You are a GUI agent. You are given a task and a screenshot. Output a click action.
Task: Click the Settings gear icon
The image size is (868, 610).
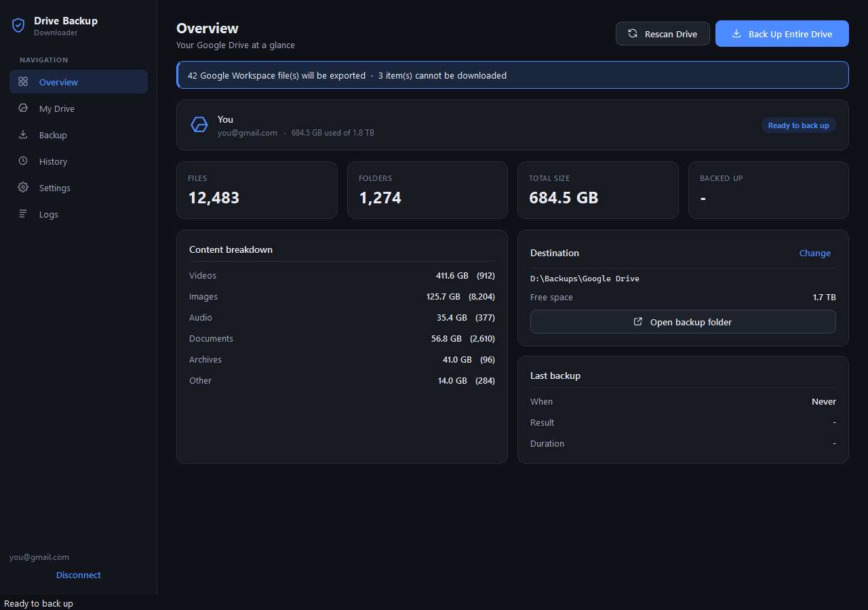(x=23, y=187)
